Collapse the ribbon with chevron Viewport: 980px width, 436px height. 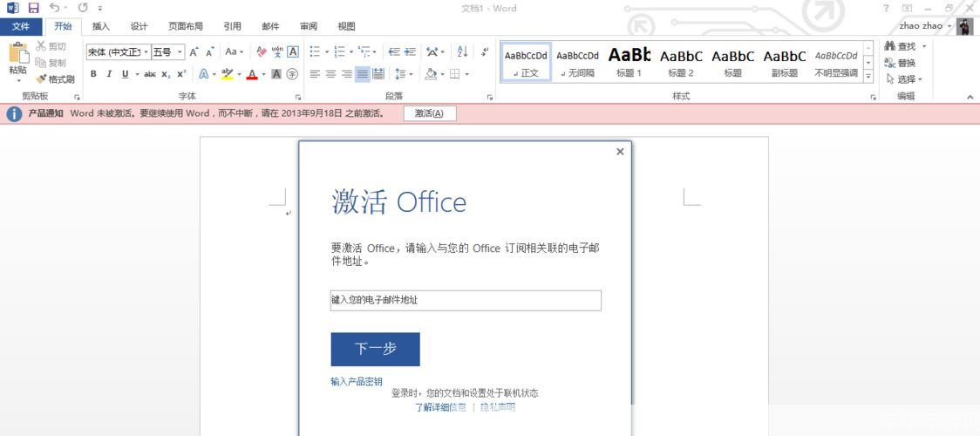[970, 97]
